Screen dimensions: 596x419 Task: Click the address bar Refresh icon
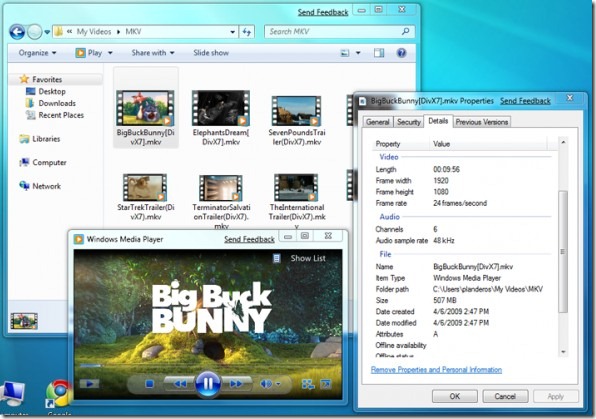tap(247, 32)
